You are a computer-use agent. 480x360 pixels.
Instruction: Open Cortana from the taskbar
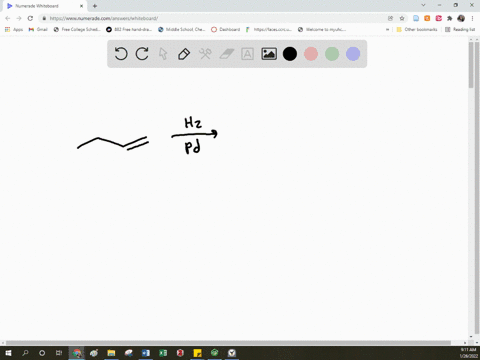click(42, 353)
